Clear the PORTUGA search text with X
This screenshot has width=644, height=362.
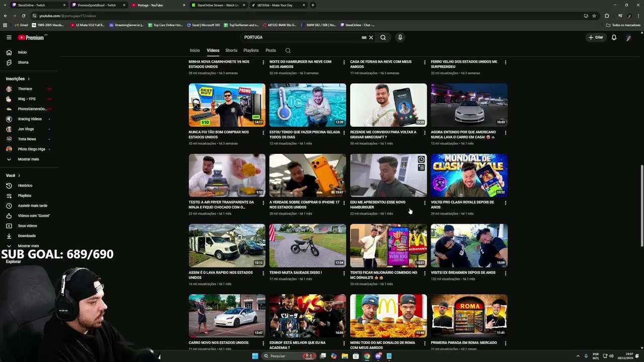click(x=371, y=37)
